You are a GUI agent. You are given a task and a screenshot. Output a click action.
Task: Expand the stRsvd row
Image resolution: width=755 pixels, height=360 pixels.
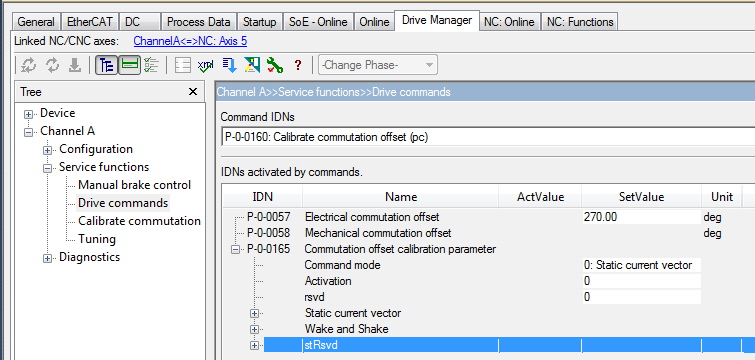(254, 346)
